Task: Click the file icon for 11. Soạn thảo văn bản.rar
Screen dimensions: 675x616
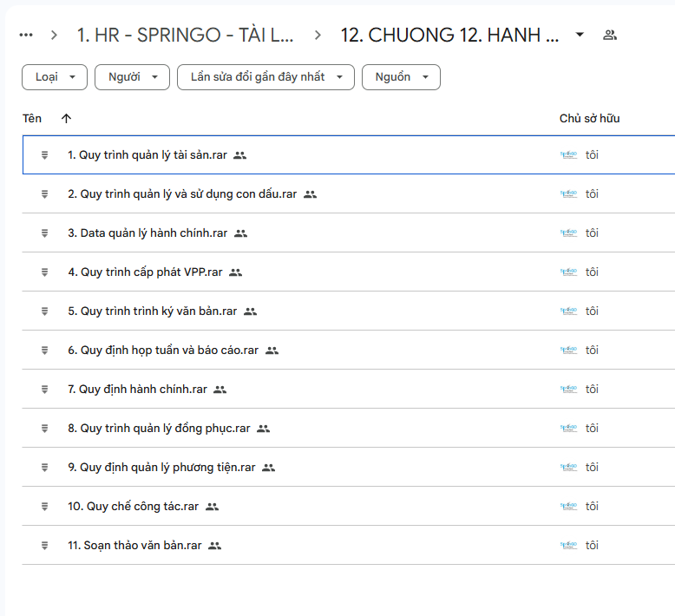Action: pyautogui.click(x=45, y=546)
